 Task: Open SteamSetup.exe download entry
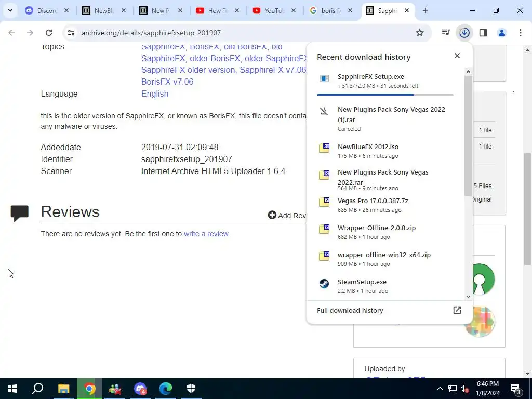click(x=385, y=286)
